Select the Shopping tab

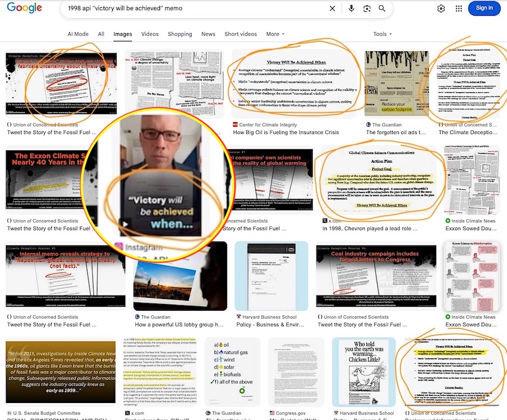tap(180, 34)
